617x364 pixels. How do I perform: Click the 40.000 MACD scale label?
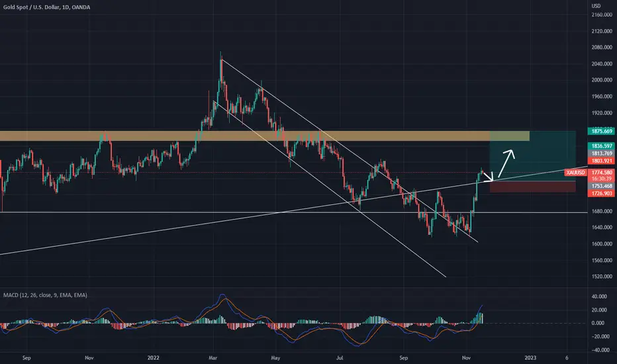click(x=599, y=296)
